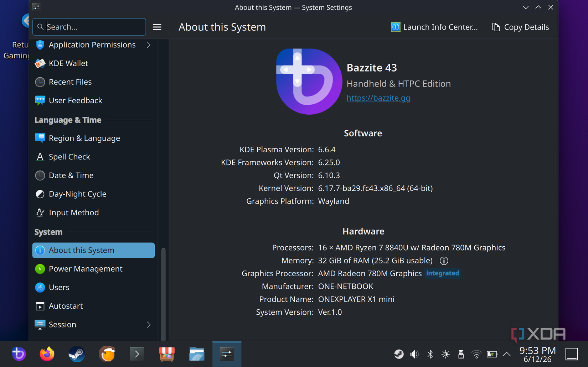Open the hamburger menu button
This screenshot has height=367, width=588.
pyautogui.click(x=157, y=27)
